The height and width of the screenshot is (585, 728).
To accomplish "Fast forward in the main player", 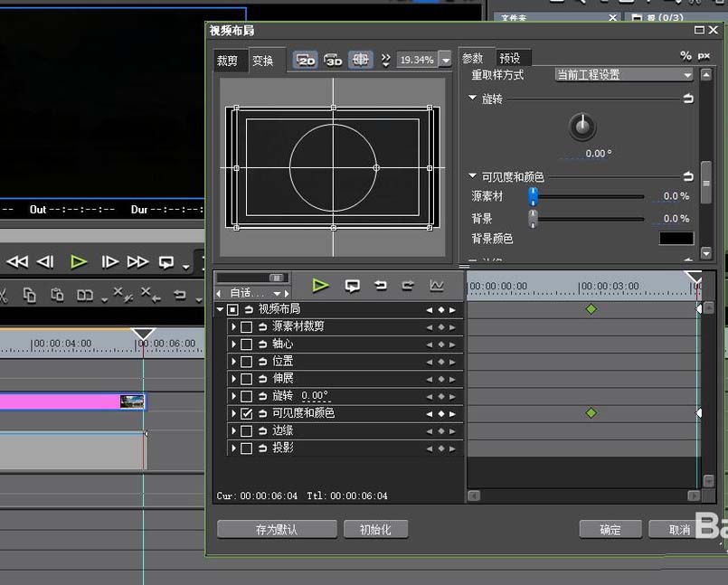I will pos(137,262).
